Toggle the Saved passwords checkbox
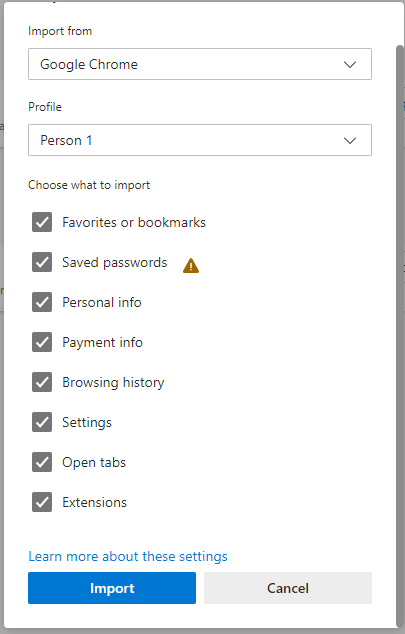 coord(42,262)
